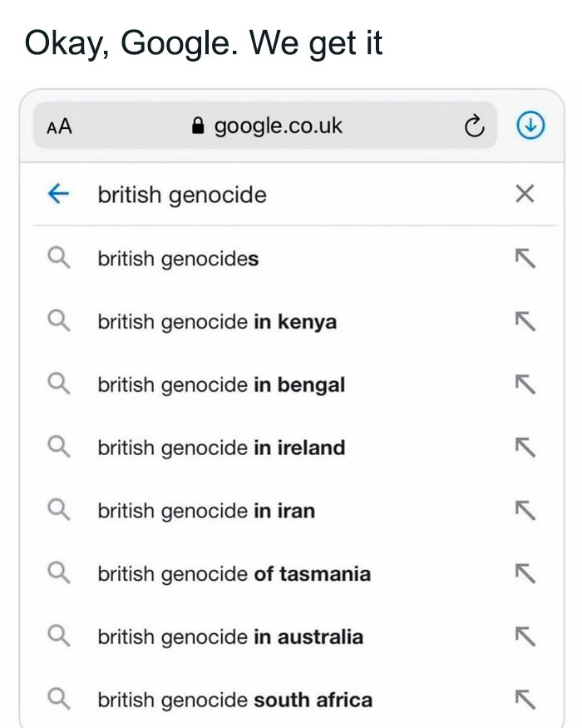Click the google.co.uk address bar
Screen dimensions: 582x728
(x=278, y=126)
